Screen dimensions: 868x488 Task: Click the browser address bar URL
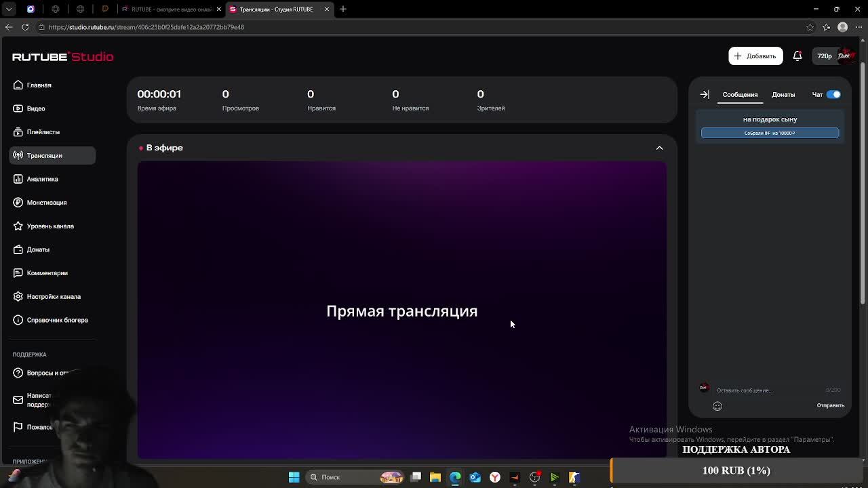click(146, 27)
